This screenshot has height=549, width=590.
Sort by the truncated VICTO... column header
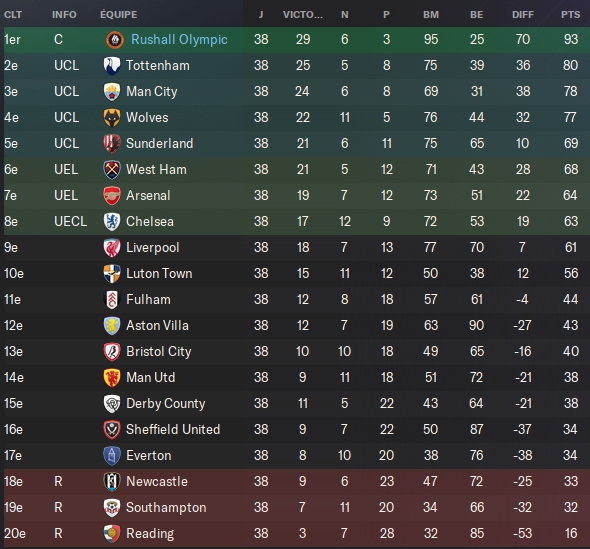coord(303,15)
